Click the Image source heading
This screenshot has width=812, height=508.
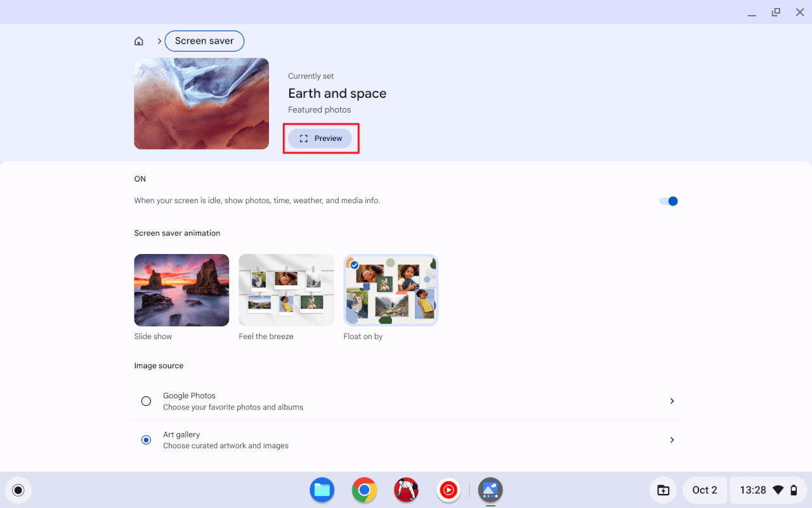(x=159, y=366)
